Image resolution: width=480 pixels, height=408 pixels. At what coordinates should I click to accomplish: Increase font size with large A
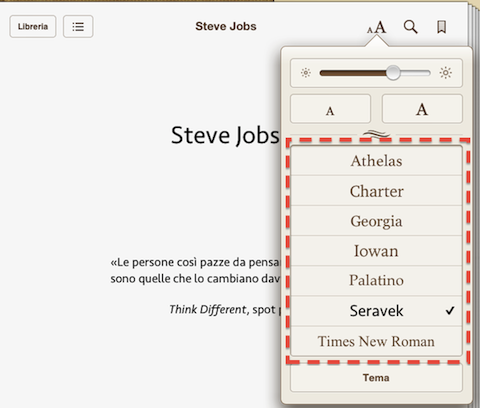(x=422, y=109)
